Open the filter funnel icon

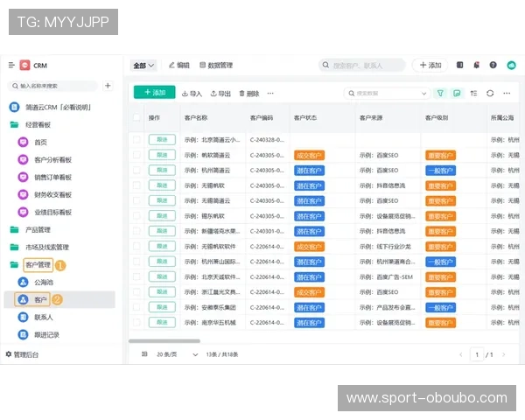pyautogui.click(x=440, y=93)
